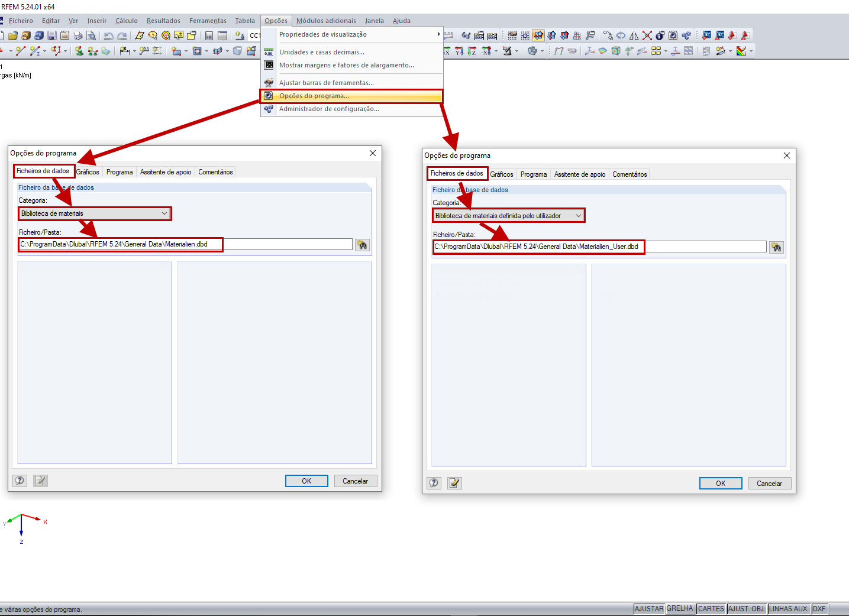This screenshot has width=849, height=616.
Task: Click the printer icon in toolbar
Action: (78, 35)
